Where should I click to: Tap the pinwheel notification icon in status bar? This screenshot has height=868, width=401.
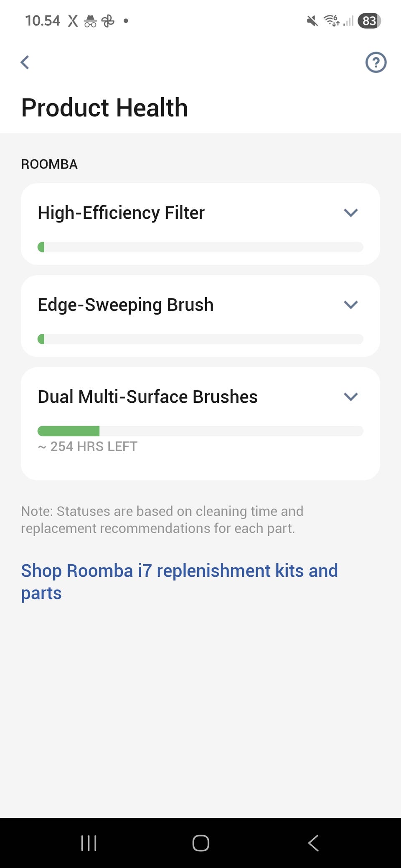(108, 21)
